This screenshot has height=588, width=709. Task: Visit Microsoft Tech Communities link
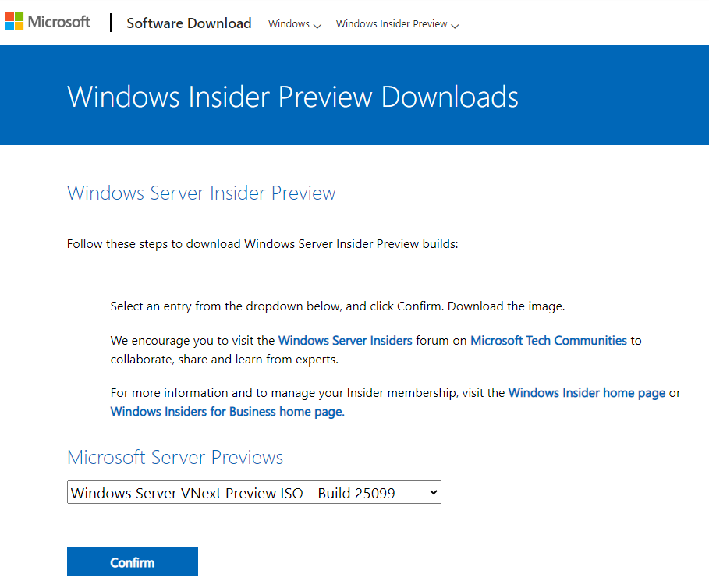[x=548, y=340]
